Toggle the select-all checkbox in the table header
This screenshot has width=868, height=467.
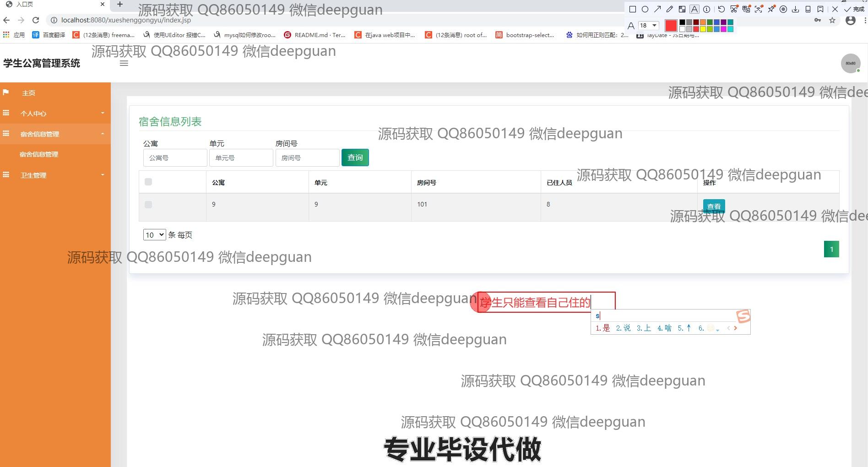[x=148, y=182]
